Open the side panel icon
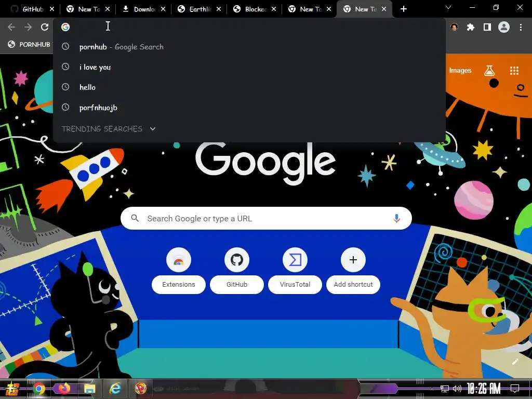The width and height of the screenshot is (532, 399). [x=487, y=27]
